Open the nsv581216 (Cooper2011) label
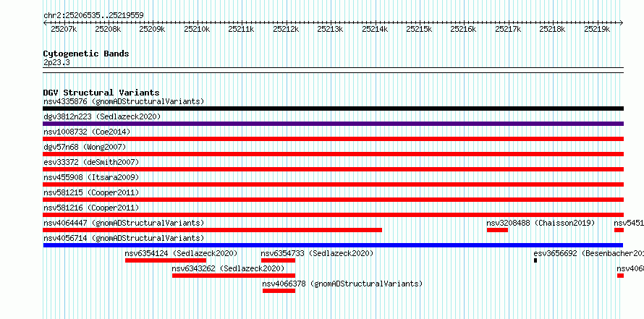 91,208
